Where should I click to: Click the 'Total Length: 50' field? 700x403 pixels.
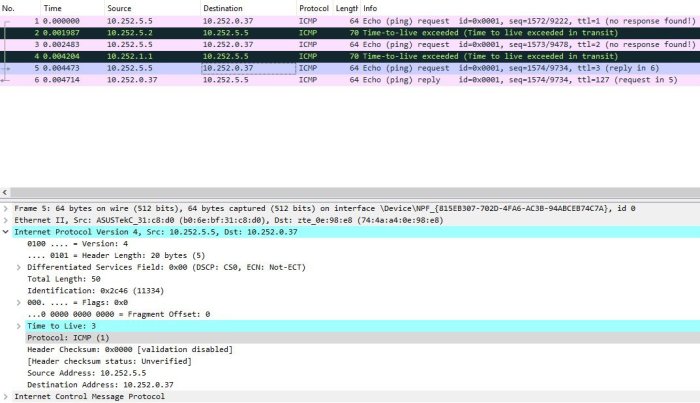(63, 279)
